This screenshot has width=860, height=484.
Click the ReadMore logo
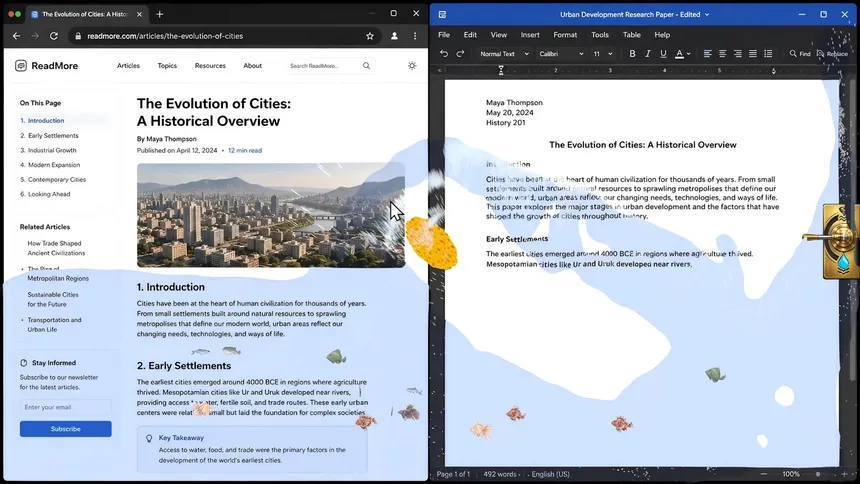point(47,66)
